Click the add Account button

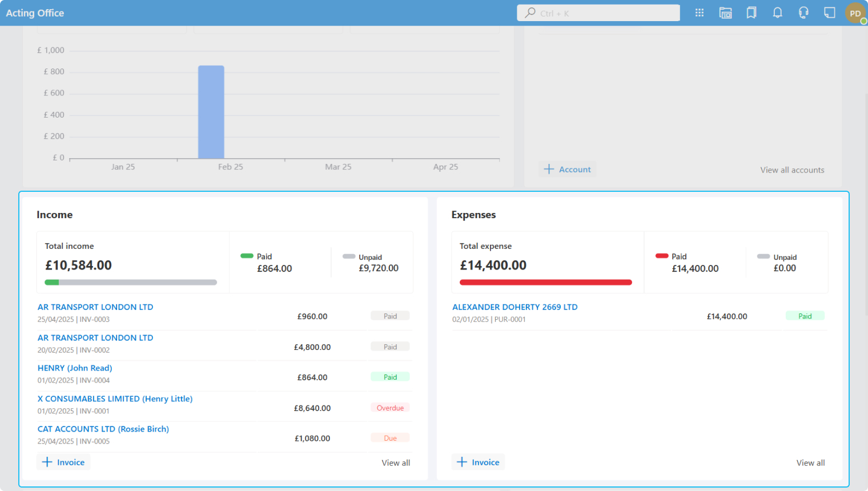tap(567, 169)
